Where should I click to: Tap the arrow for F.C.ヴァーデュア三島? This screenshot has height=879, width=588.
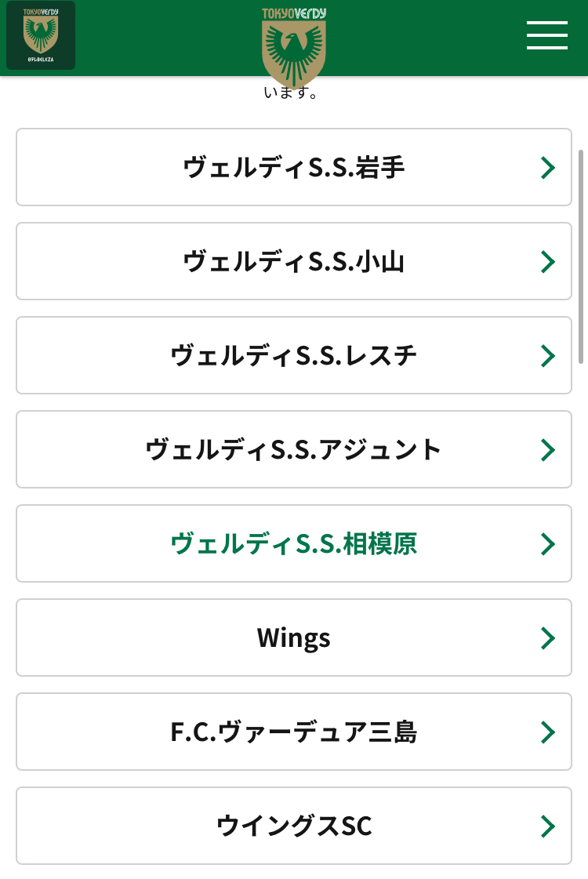pyautogui.click(x=548, y=732)
